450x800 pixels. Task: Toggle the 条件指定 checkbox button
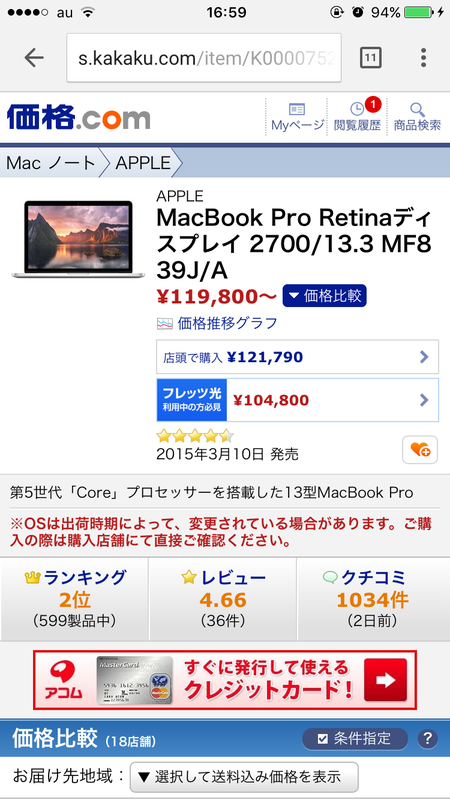pyautogui.click(x=355, y=738)
